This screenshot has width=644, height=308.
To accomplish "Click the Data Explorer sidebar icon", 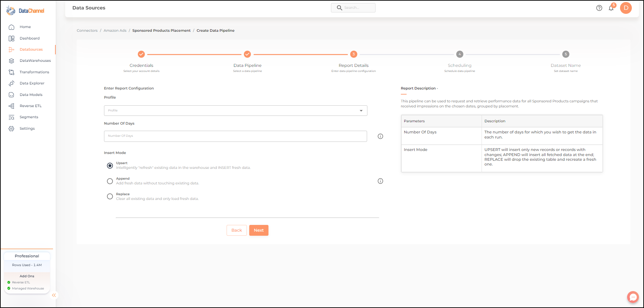I will point(11,83).
